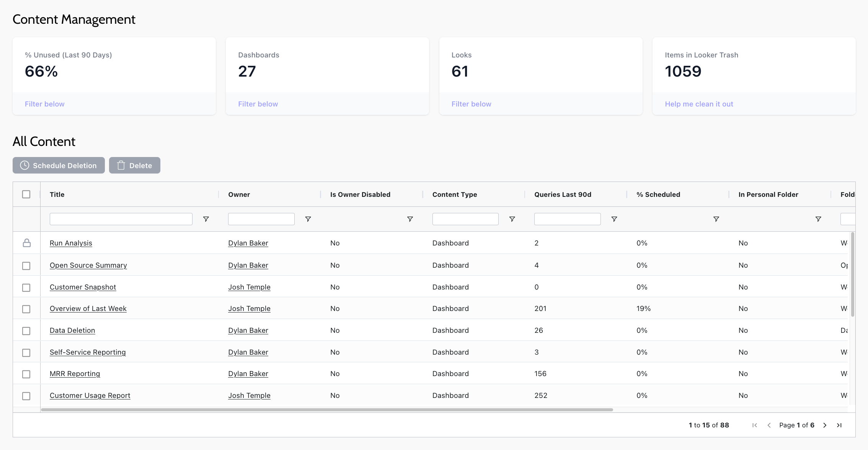
Task: Click the lock icon on the Run Analysis row
Action: (26, 243)
